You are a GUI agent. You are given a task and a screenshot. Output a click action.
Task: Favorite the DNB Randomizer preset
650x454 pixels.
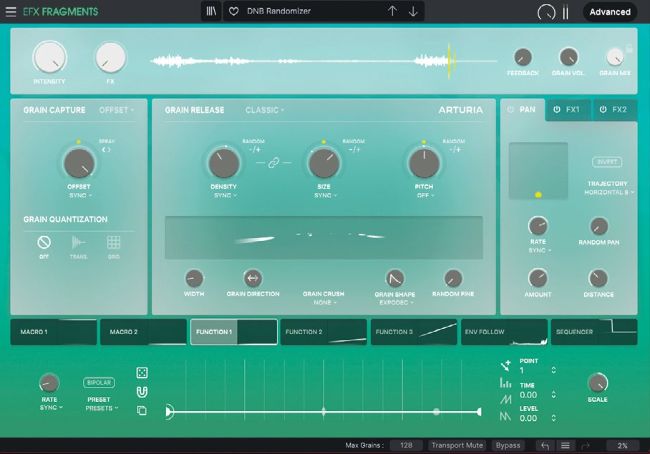click(234, 12)
